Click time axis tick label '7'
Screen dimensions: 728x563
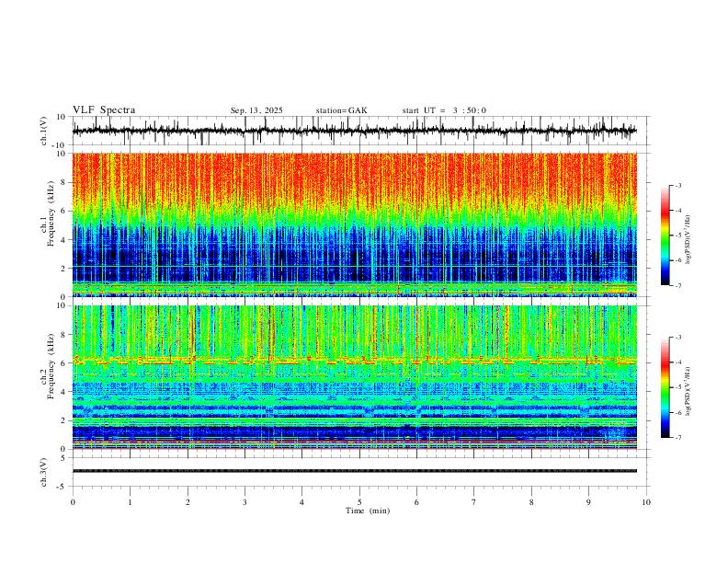click(x=474, y=502)
